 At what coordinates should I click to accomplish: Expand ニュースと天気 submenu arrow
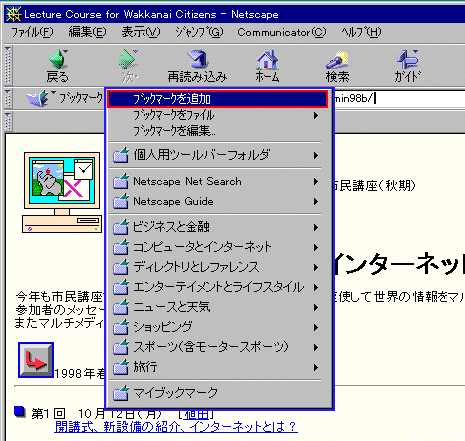coord(316,307)
